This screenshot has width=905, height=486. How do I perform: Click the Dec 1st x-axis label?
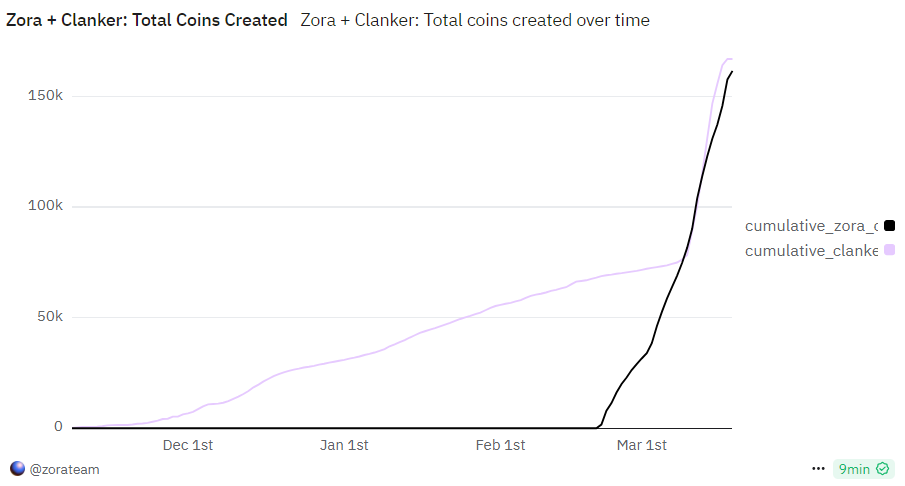click(x=188, y=445)
